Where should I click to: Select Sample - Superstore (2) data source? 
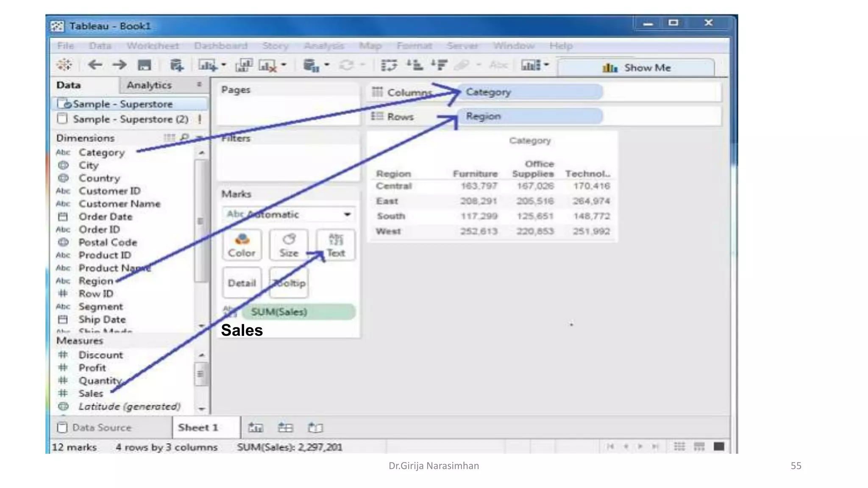[131, 119]
